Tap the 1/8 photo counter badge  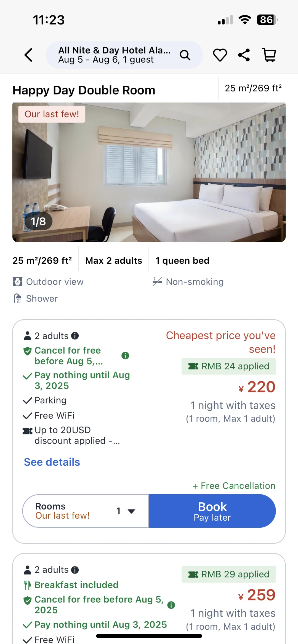(38, 221)
